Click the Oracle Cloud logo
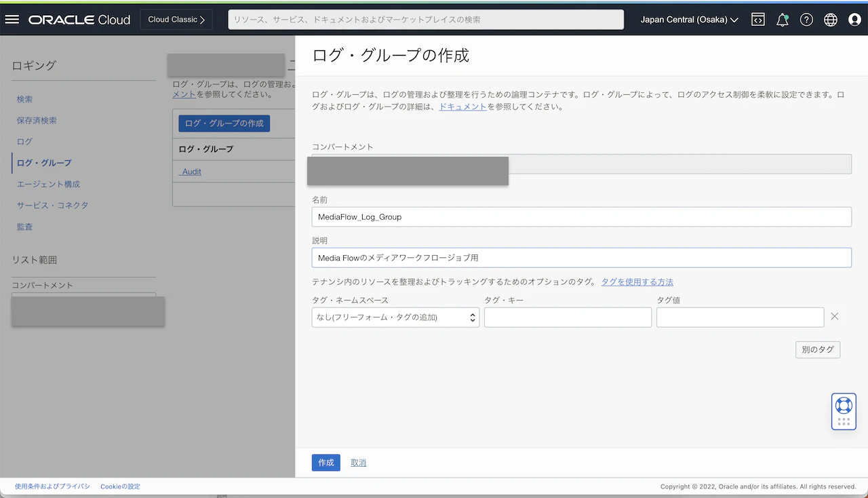This screenshot has width=868, height=498. coord(79,20)
